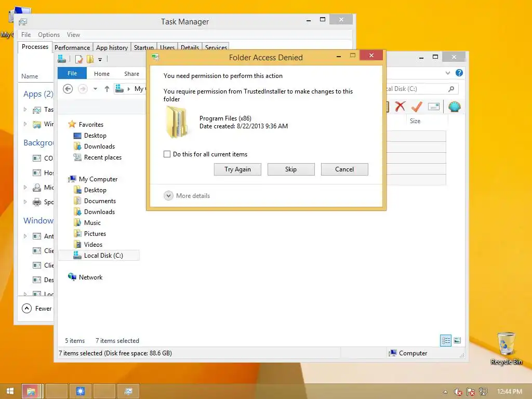The height and width of the screenshot is (399, 532).
Task: Expand the 'Mic' background process row
Action: [25, 187]
